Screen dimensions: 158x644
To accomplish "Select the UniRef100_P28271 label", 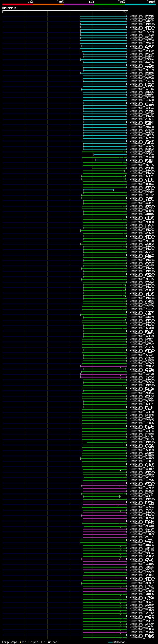I will click(142, 228).
